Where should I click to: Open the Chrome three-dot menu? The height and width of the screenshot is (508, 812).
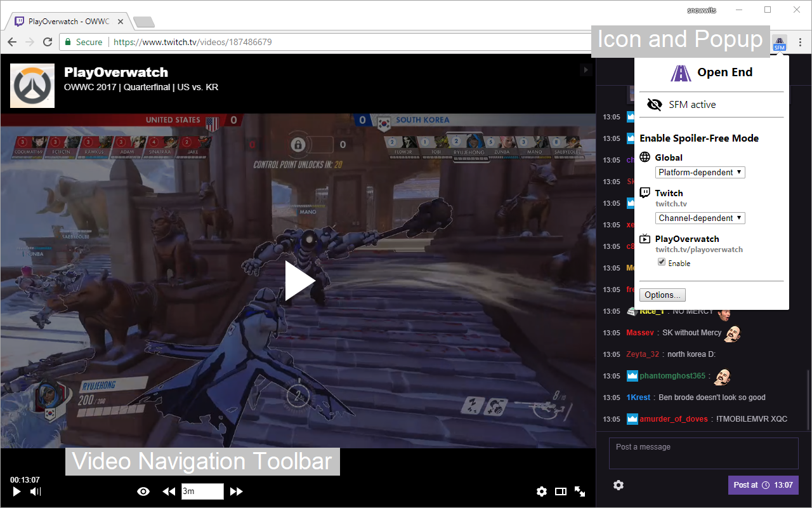pyautogui.click(x=801, y=43)
